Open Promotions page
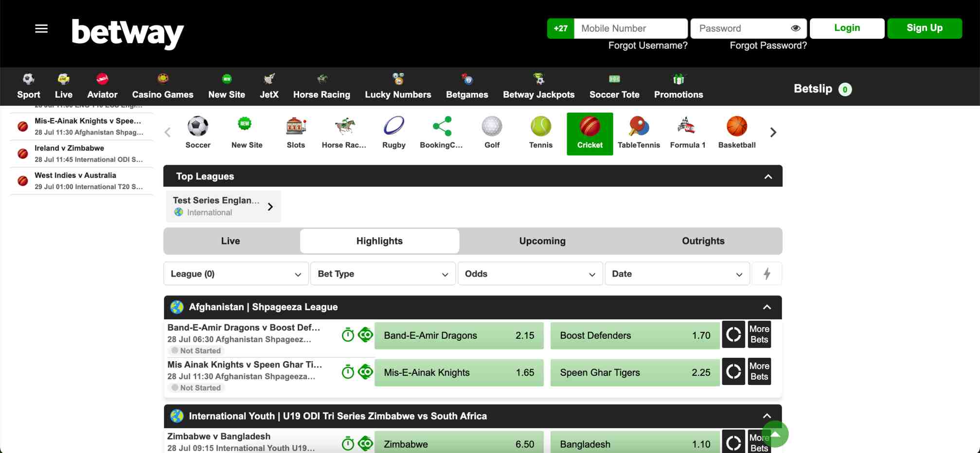 coord(678,86)
